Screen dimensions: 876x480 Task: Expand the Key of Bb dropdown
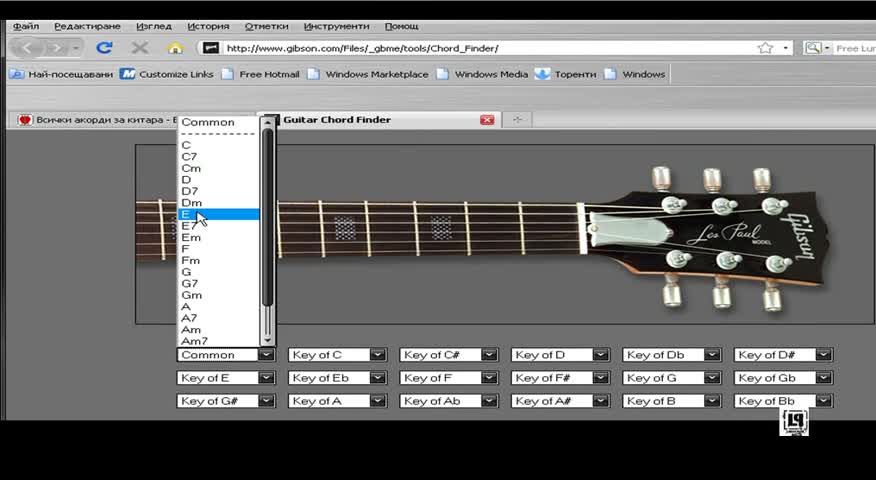click(x=823, y=401)
